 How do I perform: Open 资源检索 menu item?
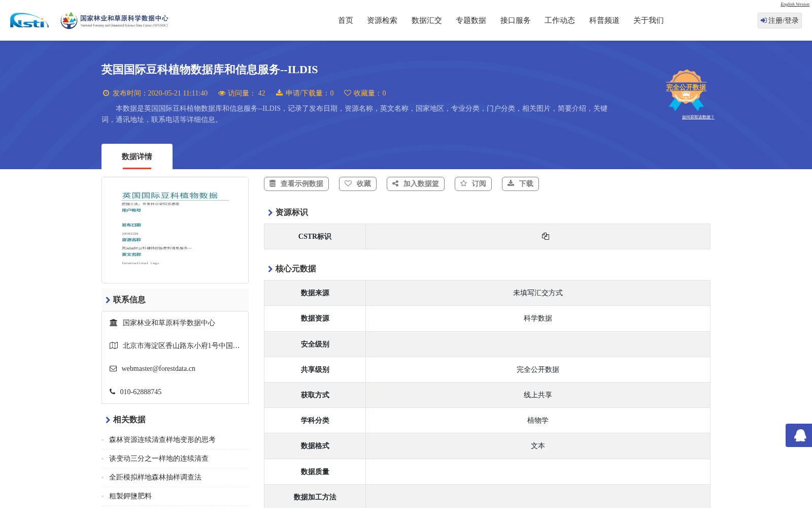[382, 20]
